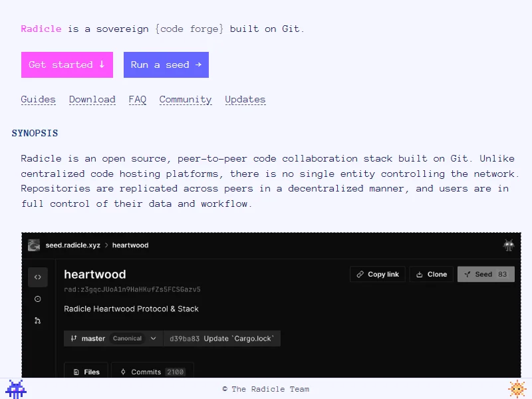532x399 pixels.
Task: Toggle theme with the sun icon
Action: [517, 388]
